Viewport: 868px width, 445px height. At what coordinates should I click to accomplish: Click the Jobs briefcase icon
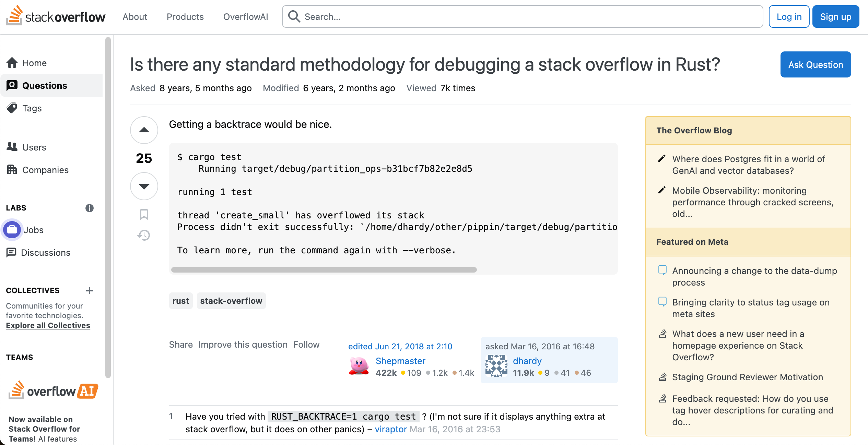pos(12,229)
